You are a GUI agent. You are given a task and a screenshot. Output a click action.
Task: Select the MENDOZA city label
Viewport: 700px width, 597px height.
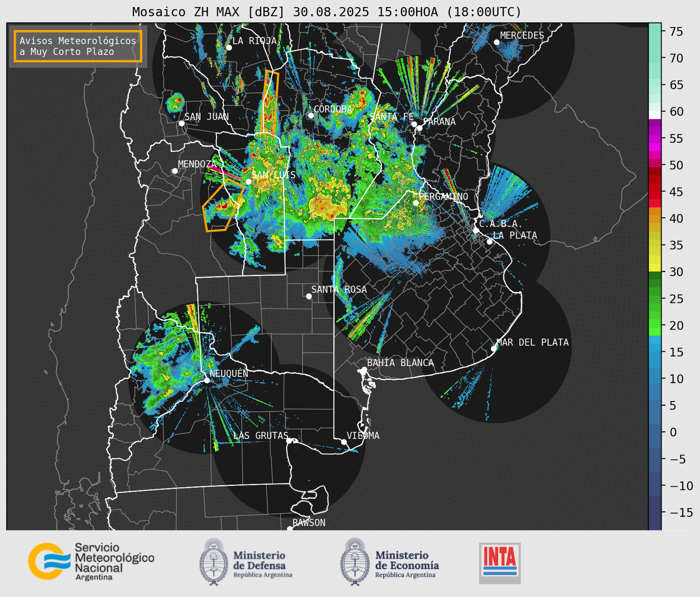coord(197,164)
